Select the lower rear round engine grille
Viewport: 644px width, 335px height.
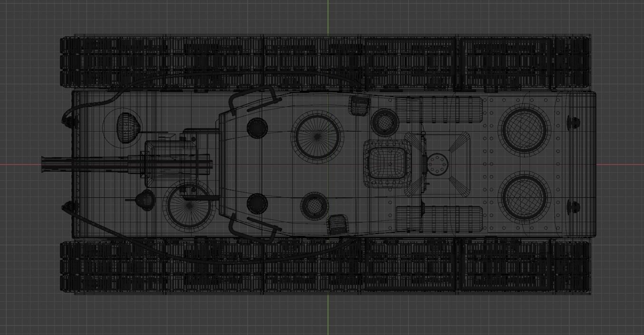tap(524, 198)
